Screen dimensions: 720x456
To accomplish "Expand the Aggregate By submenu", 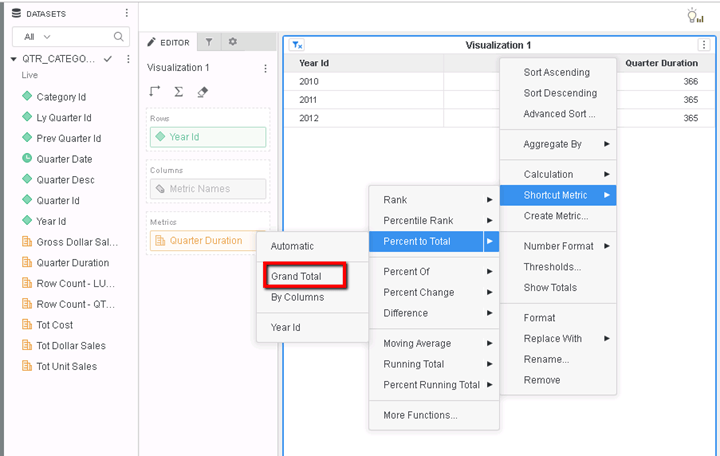I will [558, 144].
